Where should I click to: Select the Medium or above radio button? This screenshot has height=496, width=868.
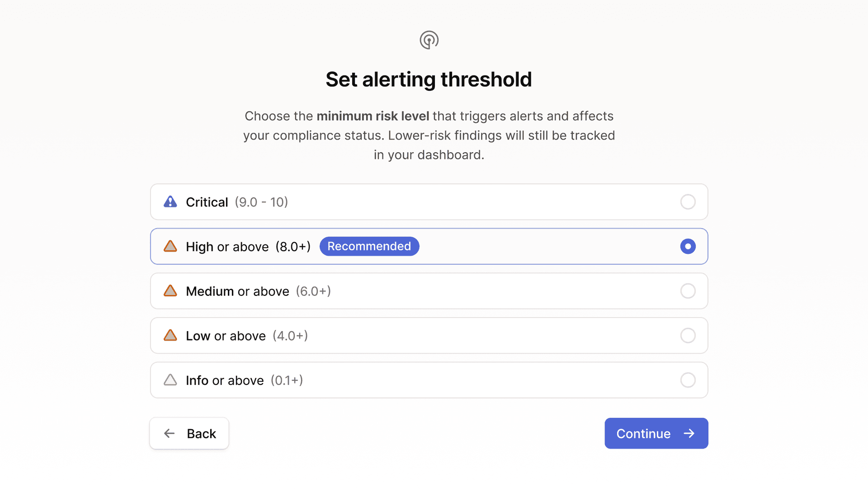688,291
